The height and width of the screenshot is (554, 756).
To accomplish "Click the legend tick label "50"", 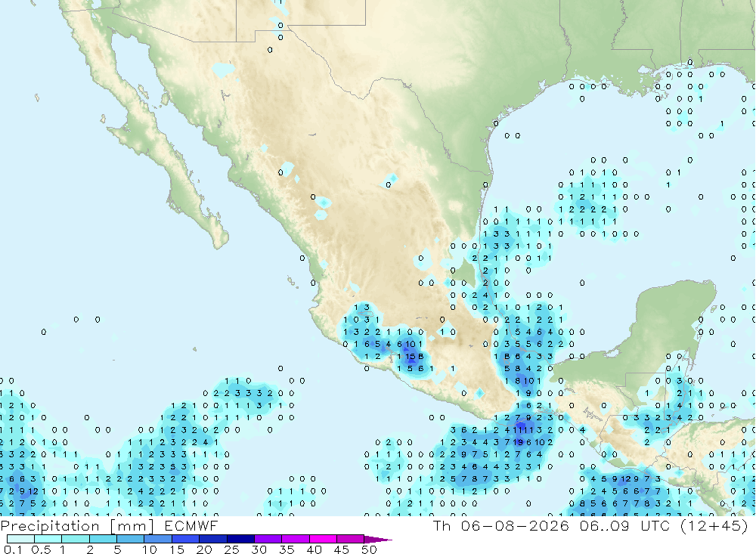I will point(369,549).
